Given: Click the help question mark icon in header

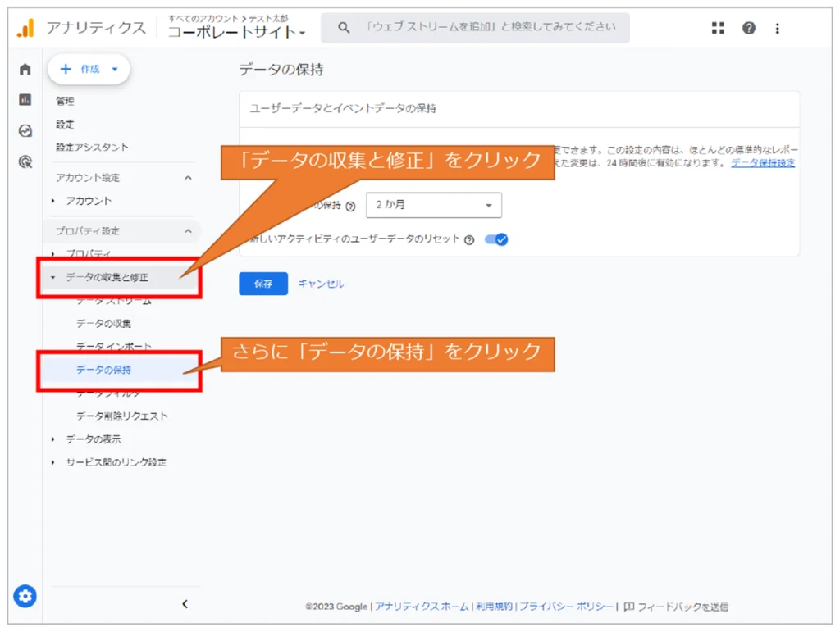Looking at the screenshot, I should (749, 28).
